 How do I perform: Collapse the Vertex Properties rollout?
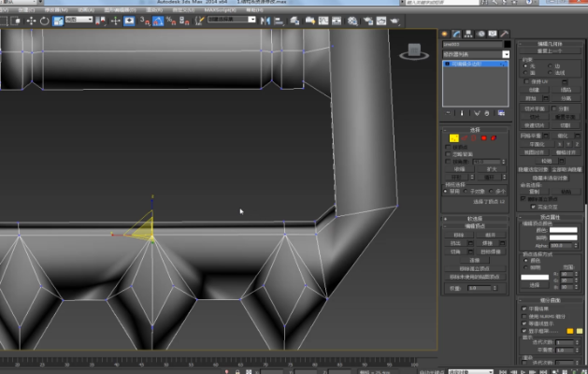[x=550, y=217]
